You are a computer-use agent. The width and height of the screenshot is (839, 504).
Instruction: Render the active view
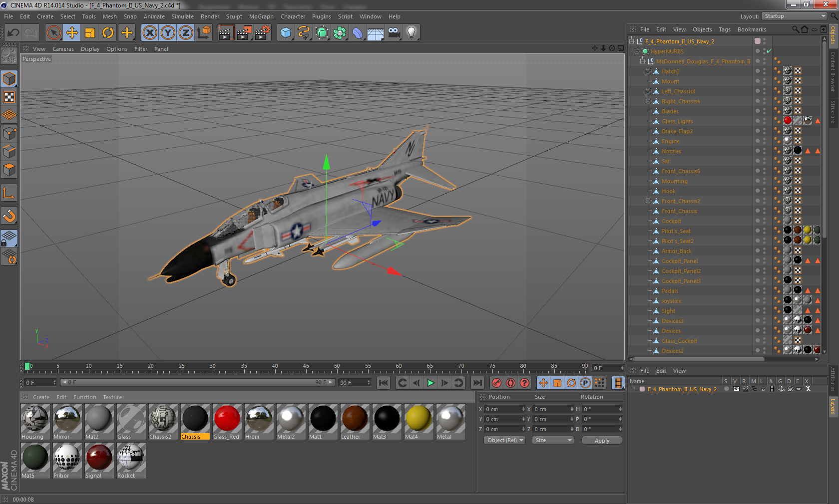pyautogui.click(x=226, y=33)
